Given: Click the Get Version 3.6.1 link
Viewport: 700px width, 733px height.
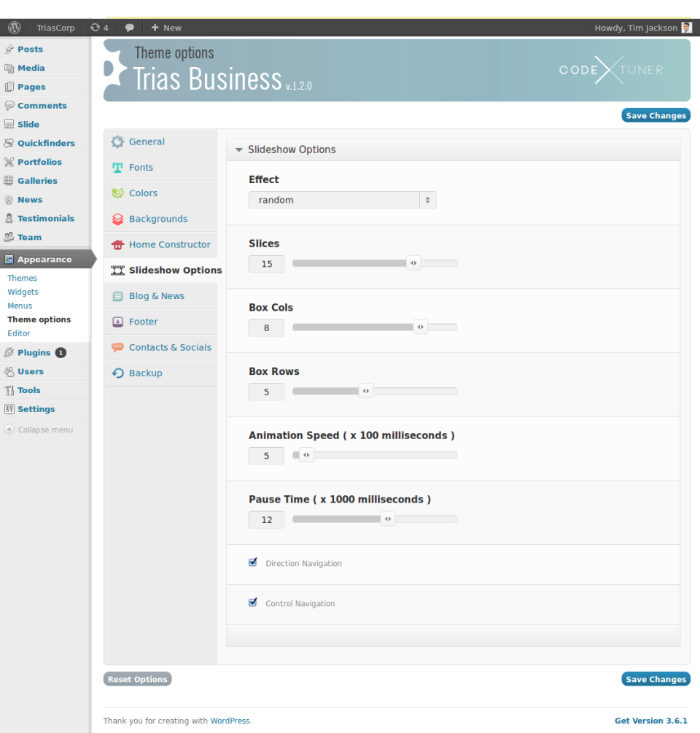Looking at the screenshot, I should (651, 721).
